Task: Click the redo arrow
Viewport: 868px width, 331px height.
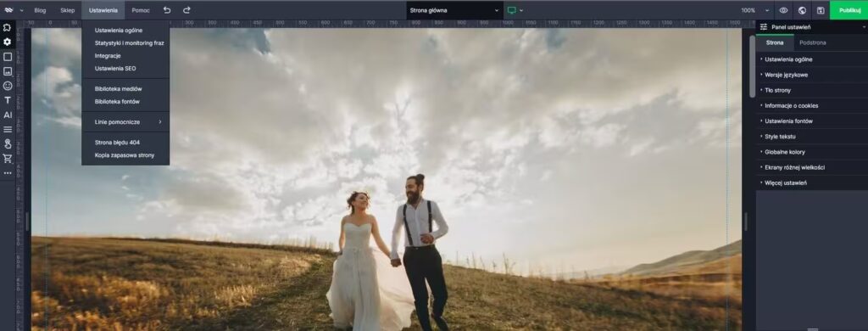Action: pos(186,10)
